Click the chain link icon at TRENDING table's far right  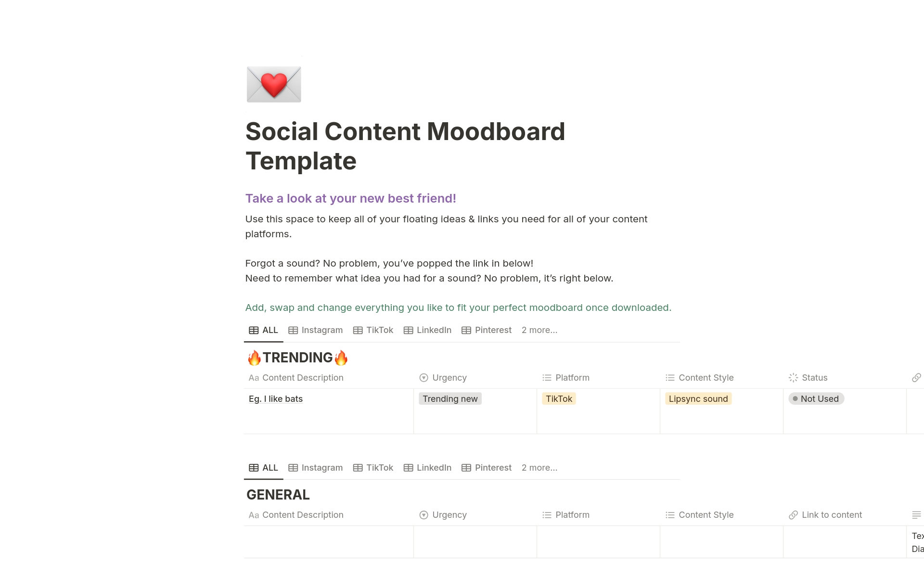click(x=917, y=378)
